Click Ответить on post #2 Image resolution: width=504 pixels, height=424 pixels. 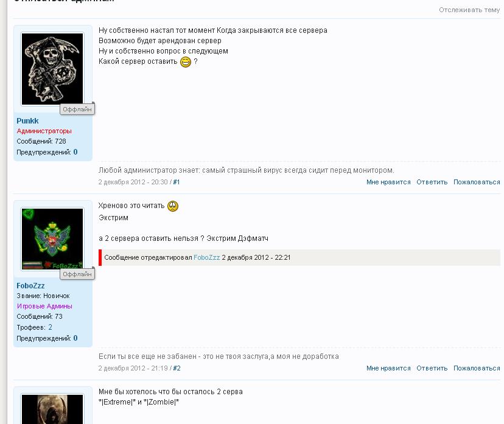tap(432, 369)
